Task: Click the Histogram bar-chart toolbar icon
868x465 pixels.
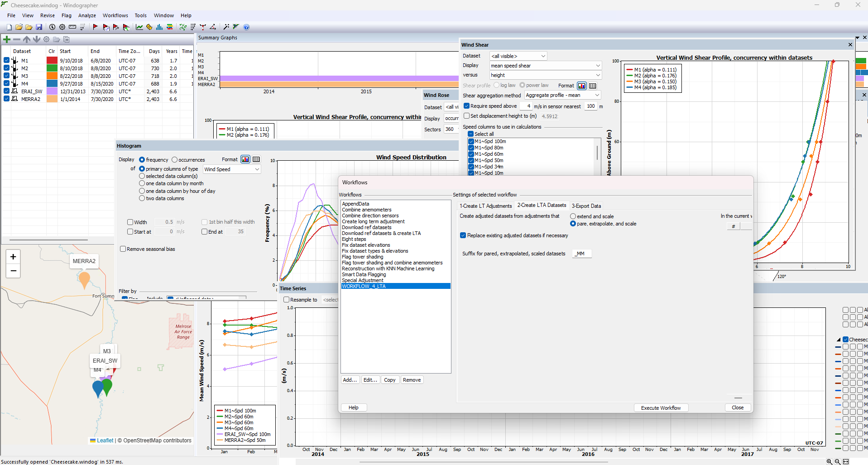Action: (159, 27)
